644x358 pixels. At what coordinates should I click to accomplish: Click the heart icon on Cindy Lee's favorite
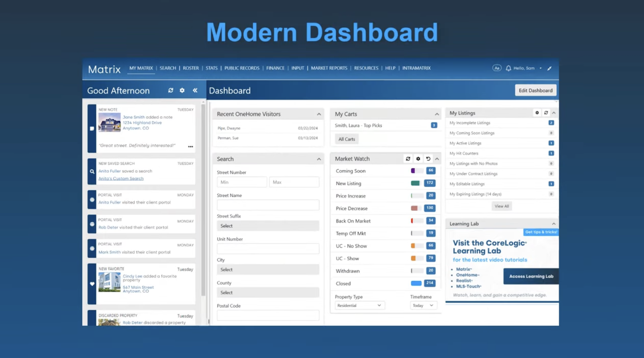[92, 284]
